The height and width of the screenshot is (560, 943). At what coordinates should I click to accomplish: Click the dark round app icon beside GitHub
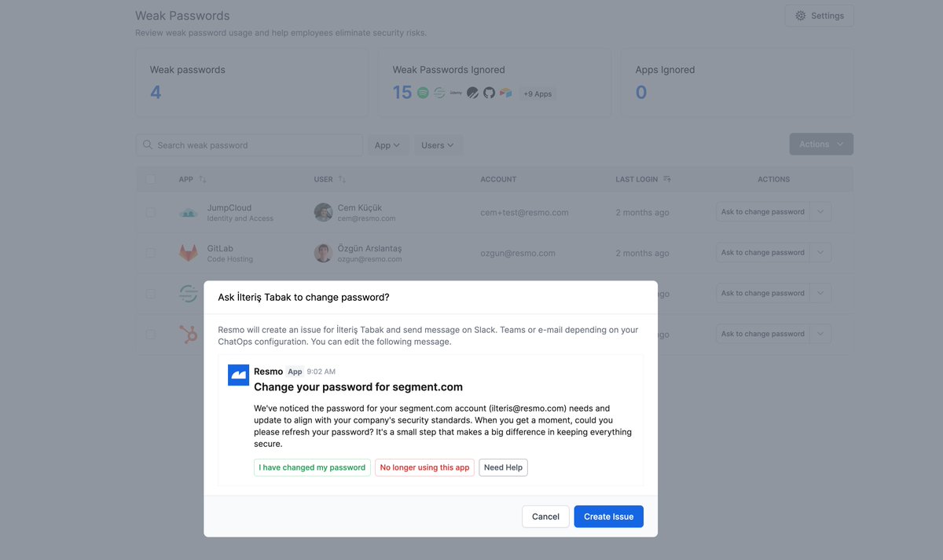coord(472,93)
